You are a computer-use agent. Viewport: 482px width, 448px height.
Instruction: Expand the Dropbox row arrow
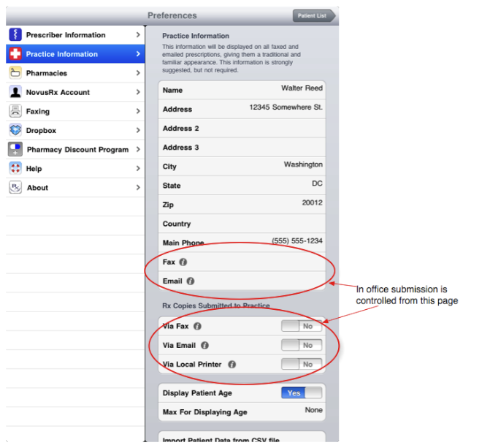[138, 131]
